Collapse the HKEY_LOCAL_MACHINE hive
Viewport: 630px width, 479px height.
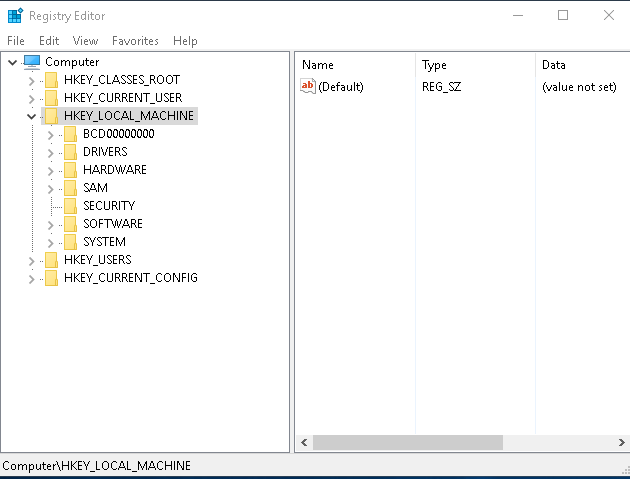point(31,116)
